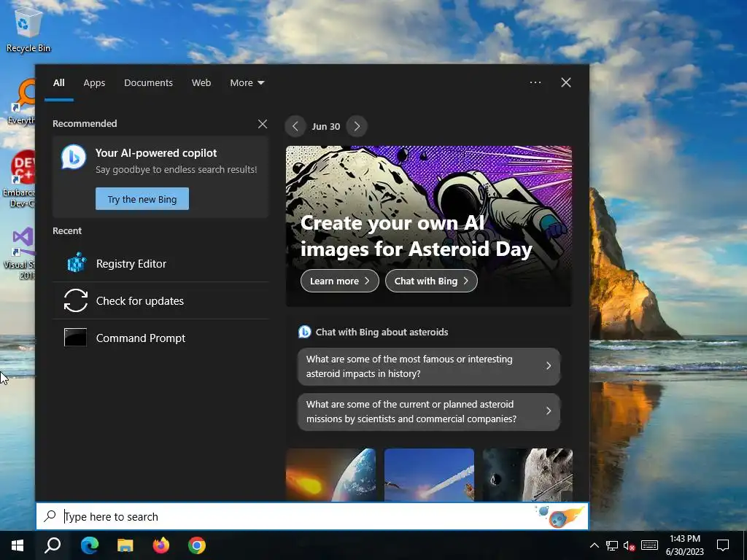Click the Jun 30 date label
Screen dimensions: 747x560
point(326,126)
